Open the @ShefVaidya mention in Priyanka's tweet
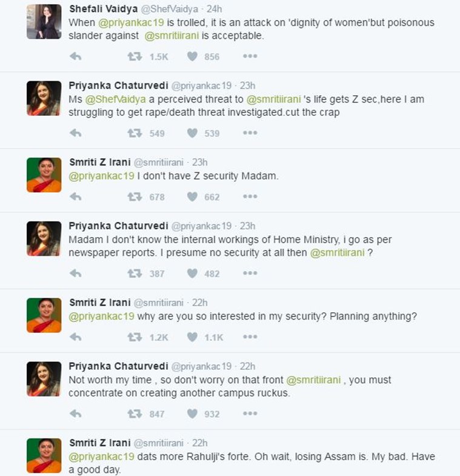 coord(112,99)
